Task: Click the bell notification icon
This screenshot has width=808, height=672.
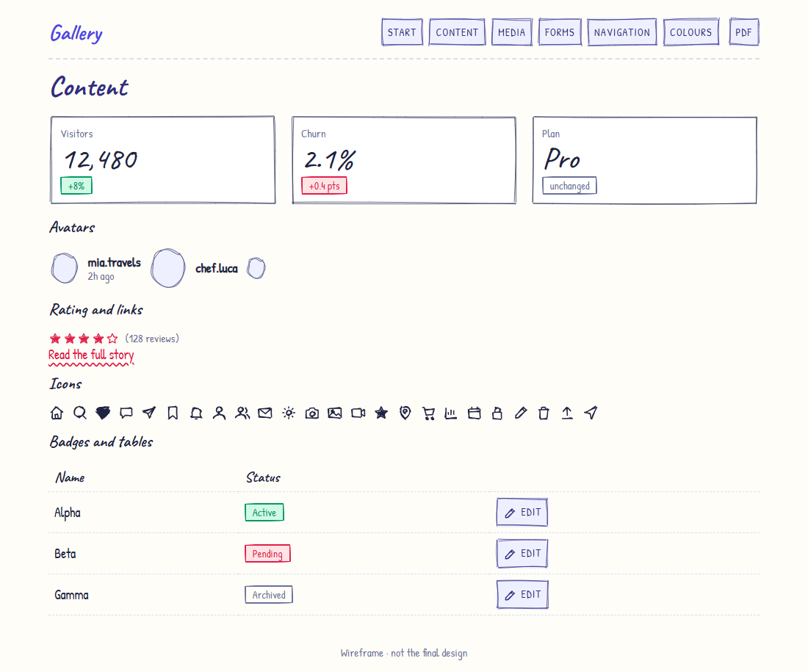Action: (x=196, y=413)
